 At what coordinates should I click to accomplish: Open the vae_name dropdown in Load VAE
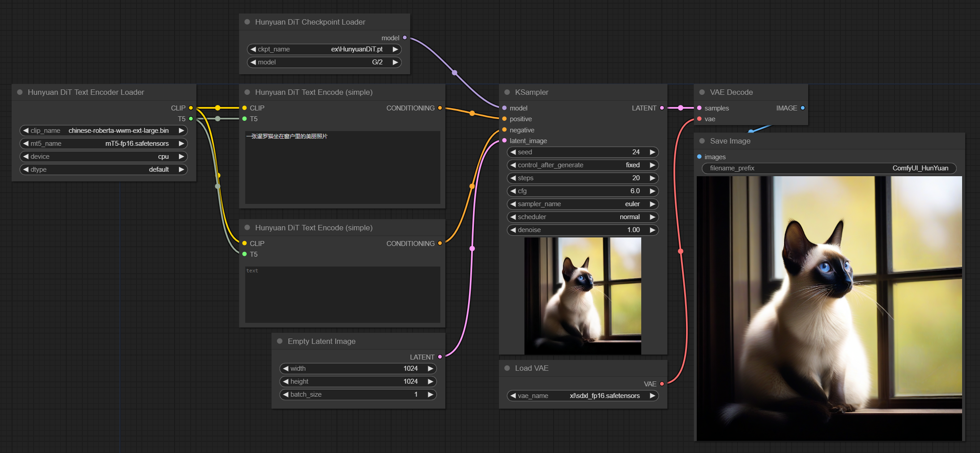point(583,396)
